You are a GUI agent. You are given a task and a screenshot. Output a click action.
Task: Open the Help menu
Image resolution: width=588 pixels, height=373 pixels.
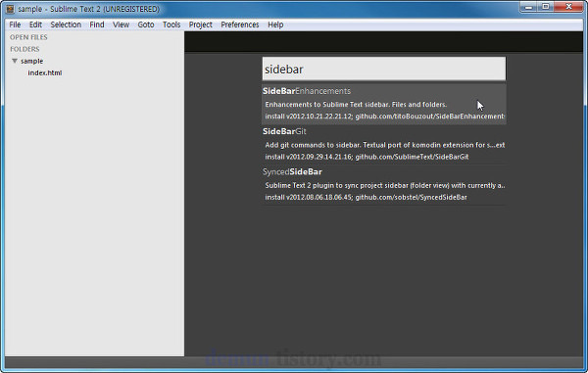click(x=275, y=24)
